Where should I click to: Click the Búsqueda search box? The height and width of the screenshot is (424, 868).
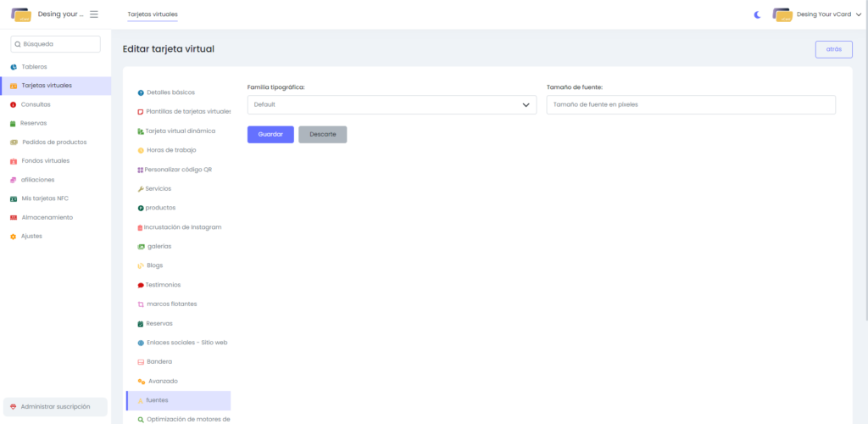click(x=56, y=44)
